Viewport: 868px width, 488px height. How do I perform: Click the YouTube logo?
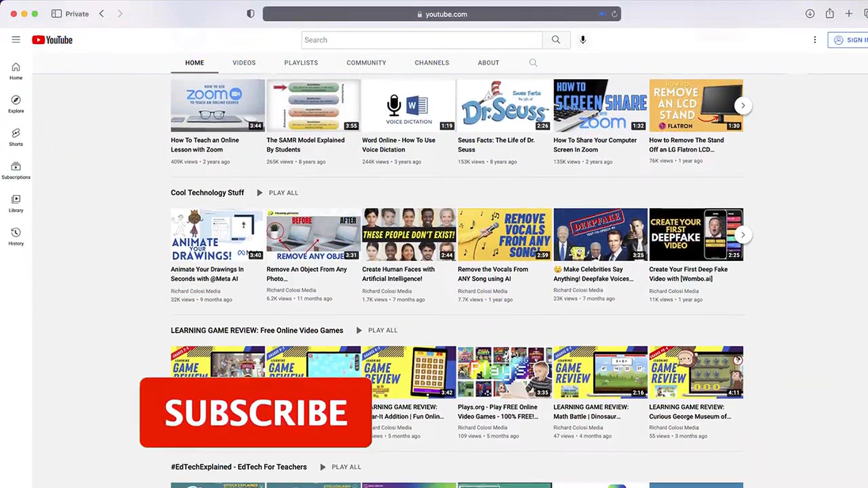[52, 40]
